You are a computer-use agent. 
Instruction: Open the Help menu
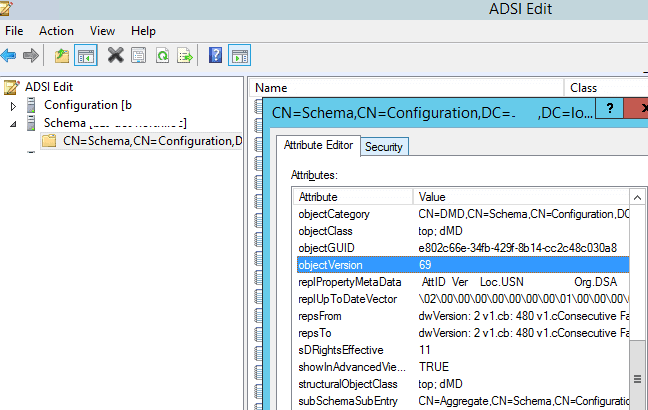point(143,31)
